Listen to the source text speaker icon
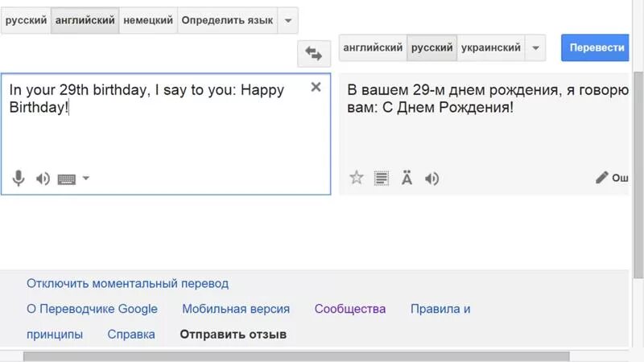The width and height of the screenshot is (644, 362). point(43,179)
